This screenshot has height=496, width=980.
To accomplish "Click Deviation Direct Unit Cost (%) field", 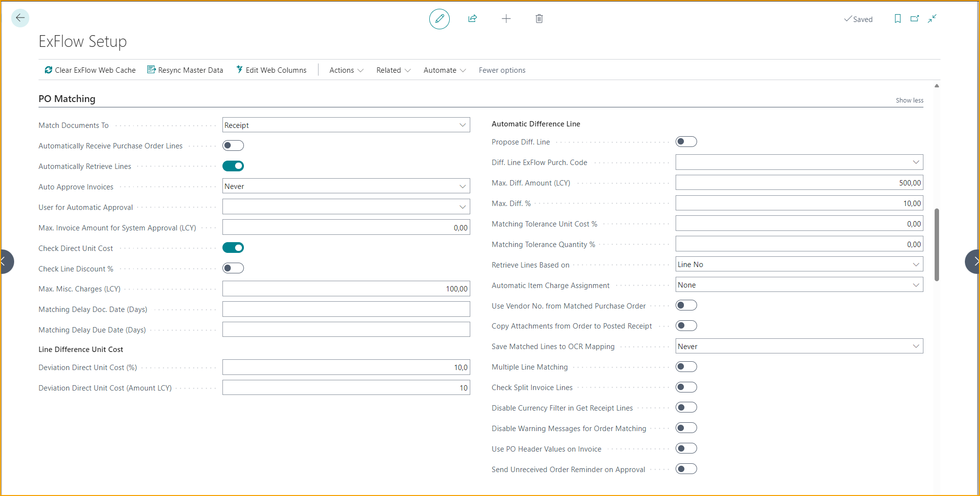I will tap(346, 367).
